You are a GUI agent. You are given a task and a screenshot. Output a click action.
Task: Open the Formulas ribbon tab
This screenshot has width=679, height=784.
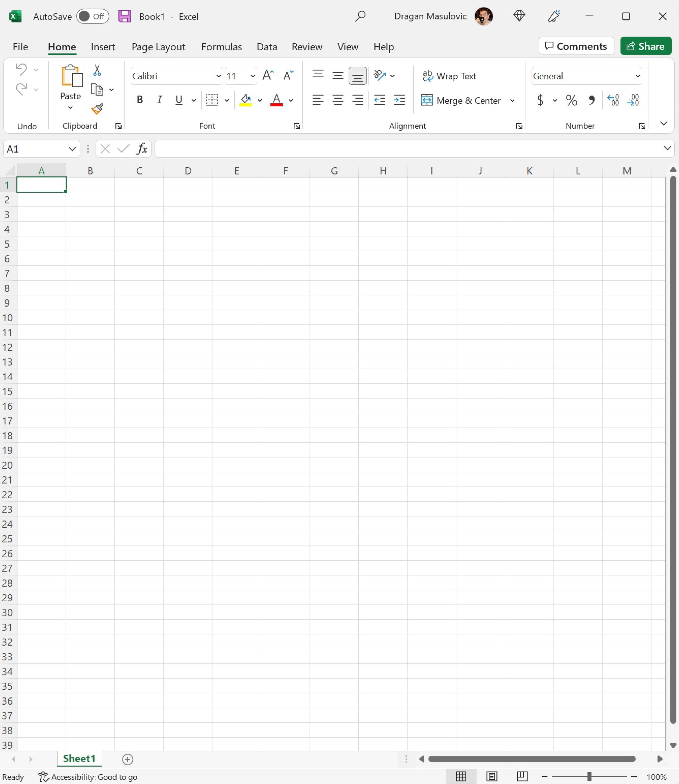[221, 47]
